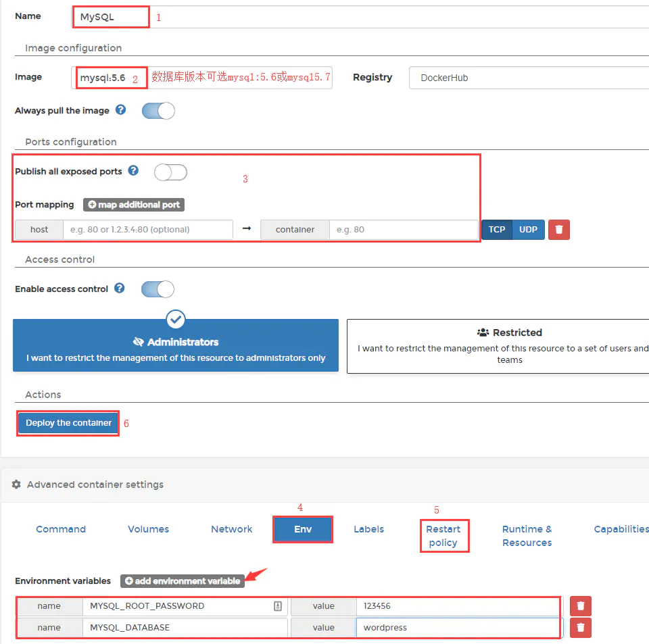
Task: Click add environment variable button
Action: [183, 581]
